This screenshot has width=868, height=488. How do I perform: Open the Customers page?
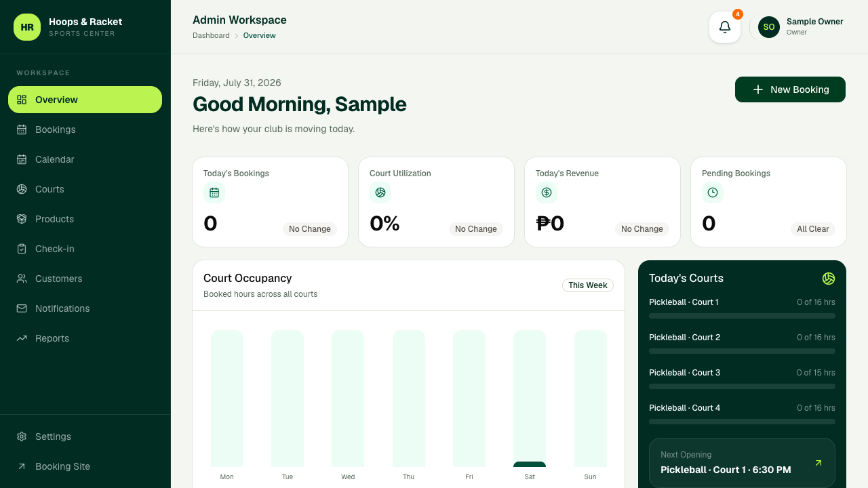(x=85, y=279)
